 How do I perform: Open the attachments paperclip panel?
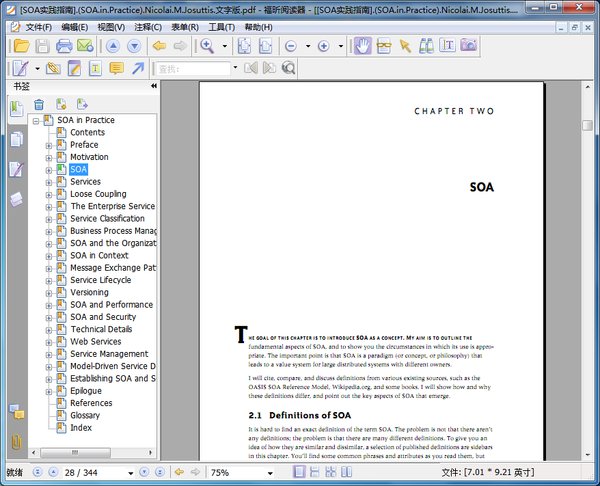coord(16,442)
